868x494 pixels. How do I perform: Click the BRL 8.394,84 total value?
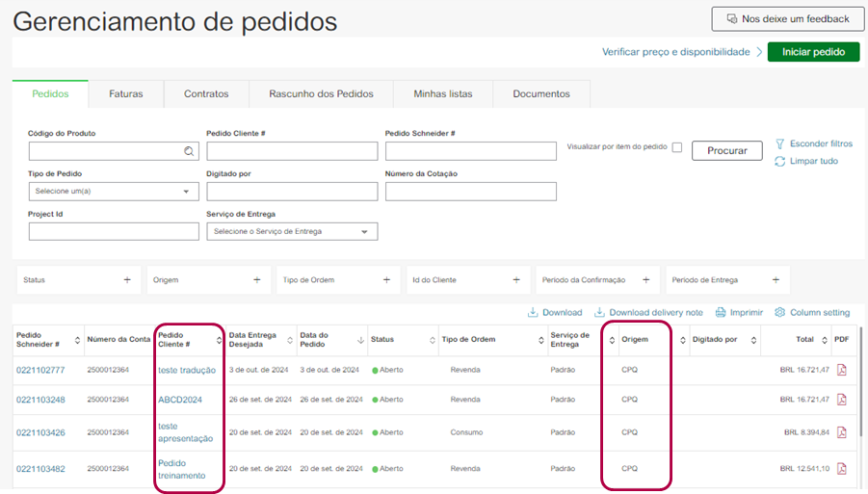point(806,432)
